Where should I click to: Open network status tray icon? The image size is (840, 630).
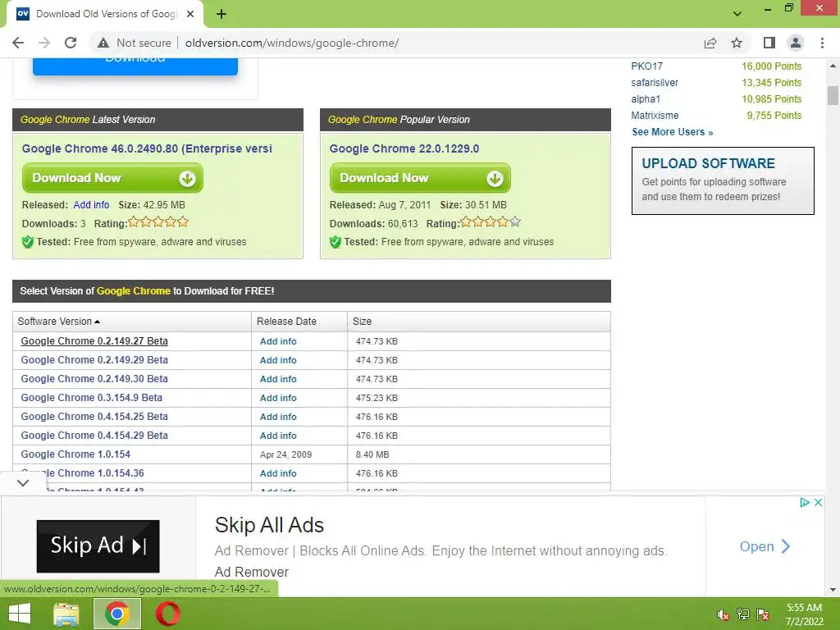point(742,614)
